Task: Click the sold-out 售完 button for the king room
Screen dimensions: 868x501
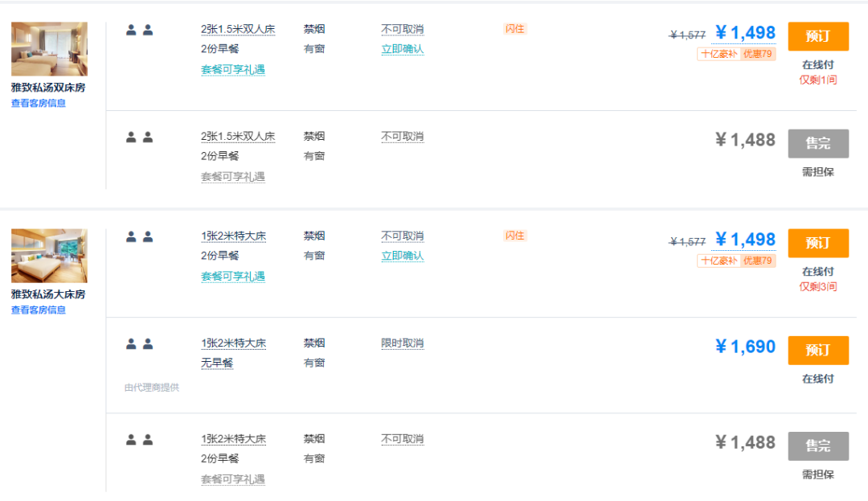Action: (x=818, y=446)
